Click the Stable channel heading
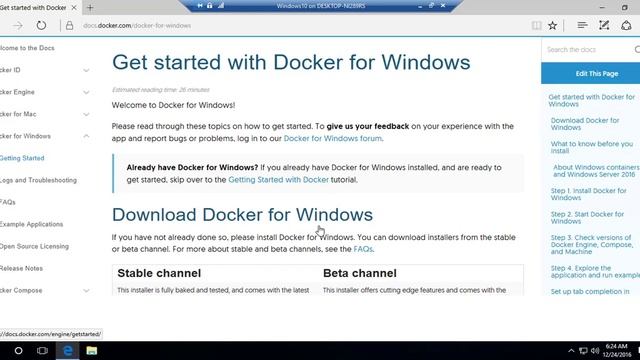The image size is (640, 360). coord(159,273)
